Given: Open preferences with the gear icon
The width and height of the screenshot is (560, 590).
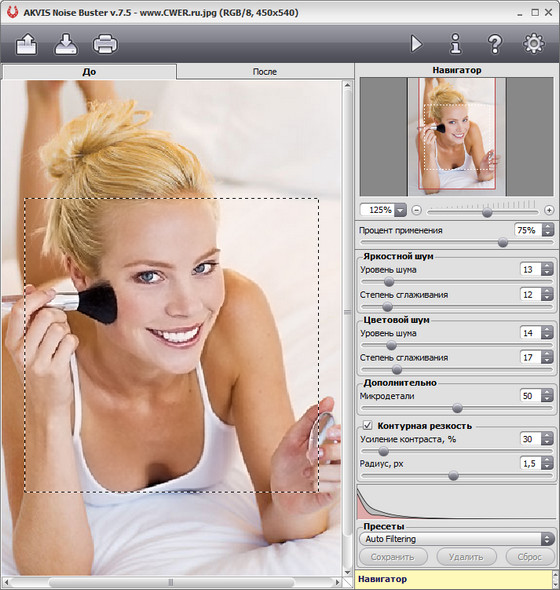Looking at the screenshot, I should pos(534,43).
